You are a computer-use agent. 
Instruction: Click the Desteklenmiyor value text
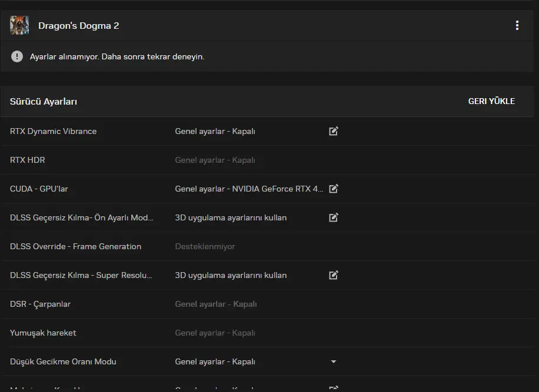(205, 246)
